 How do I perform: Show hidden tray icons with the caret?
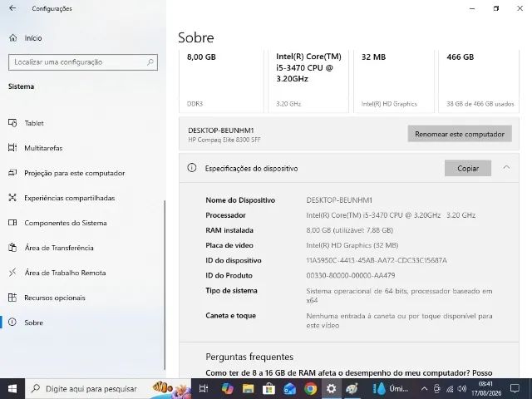424,389
